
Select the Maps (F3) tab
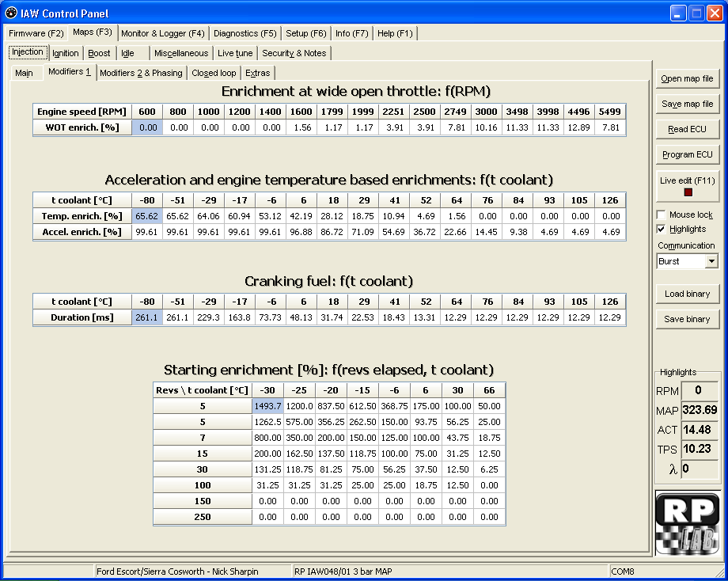coord(93,32)
